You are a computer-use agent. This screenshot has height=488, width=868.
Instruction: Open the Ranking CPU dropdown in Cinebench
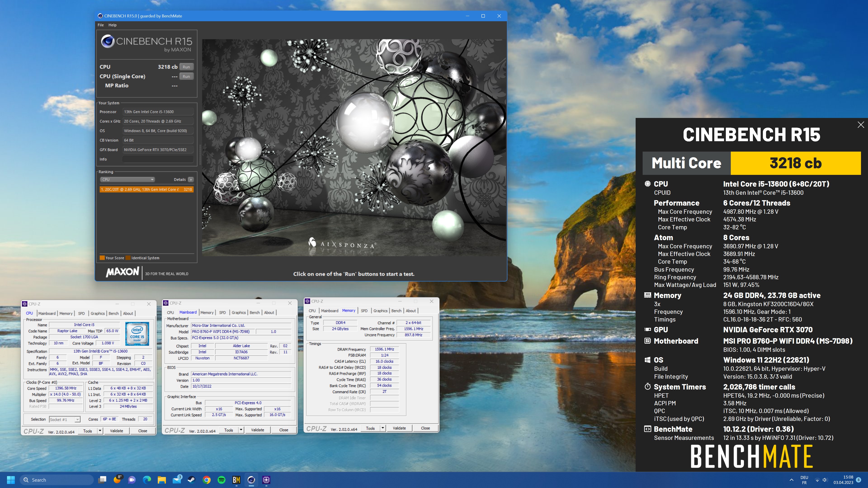pos(127,180)
